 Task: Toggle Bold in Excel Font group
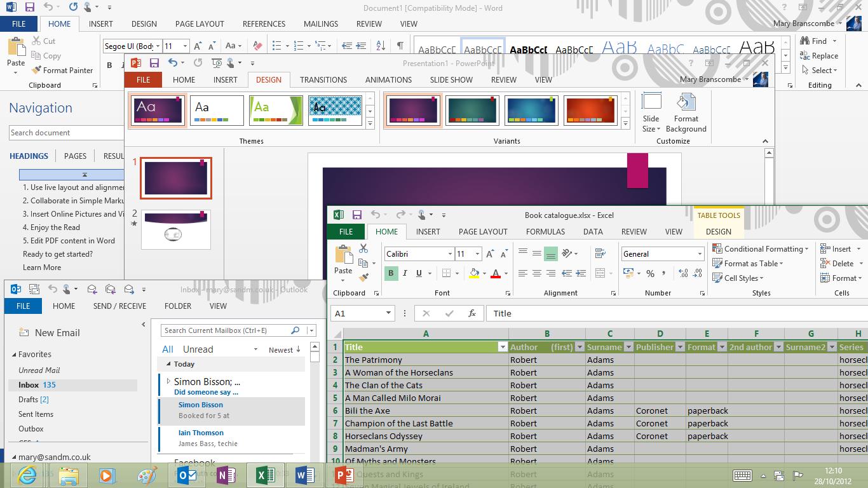[x=391, y=273]
